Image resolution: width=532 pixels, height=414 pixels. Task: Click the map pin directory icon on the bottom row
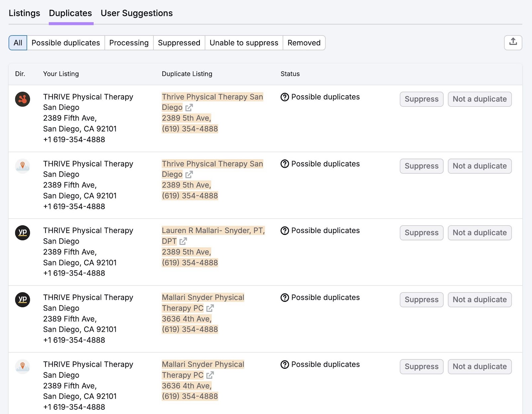tap(22, 366)
